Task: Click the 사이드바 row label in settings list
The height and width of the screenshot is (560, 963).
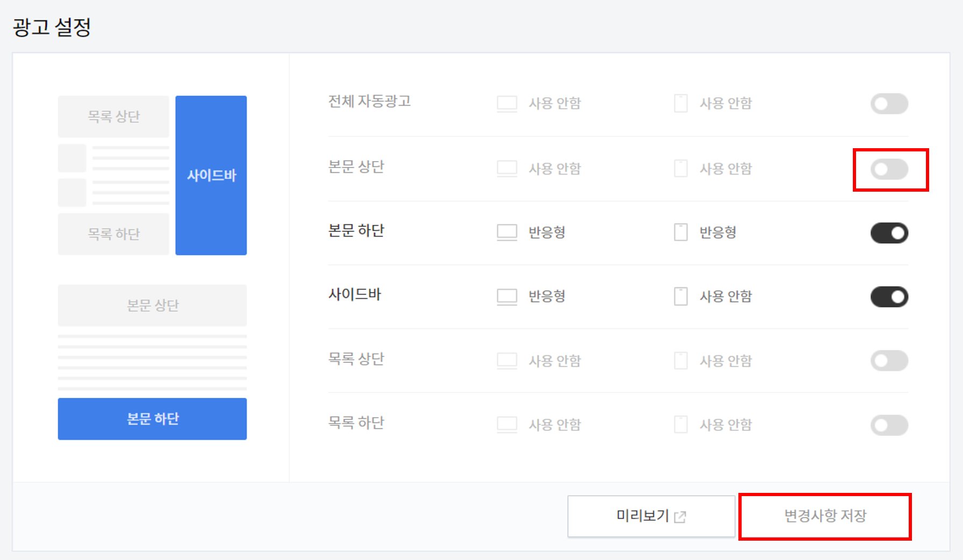Action: point(355,295)
